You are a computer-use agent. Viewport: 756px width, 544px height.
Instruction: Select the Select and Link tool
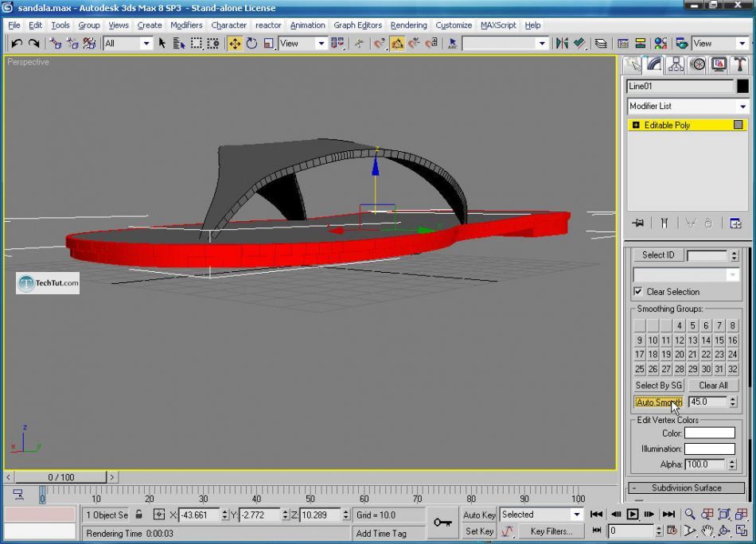[x=56, y=44]
